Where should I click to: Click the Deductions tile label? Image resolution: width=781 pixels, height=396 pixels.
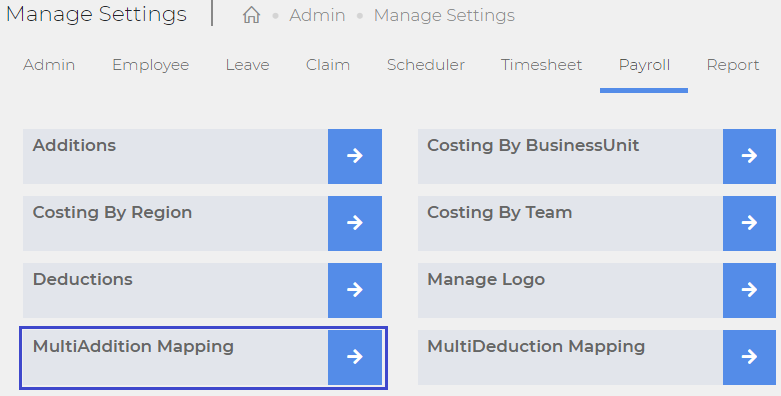(x=83, y=279)
